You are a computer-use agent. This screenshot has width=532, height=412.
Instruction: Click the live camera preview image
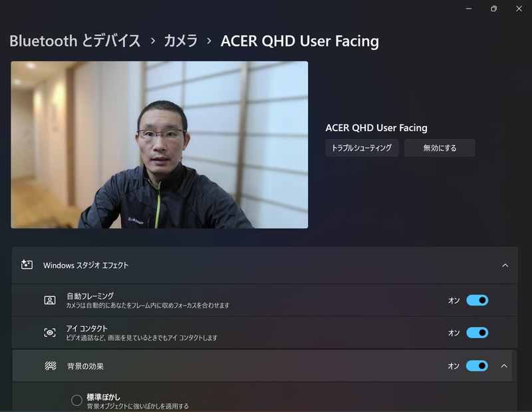(158, 144)
